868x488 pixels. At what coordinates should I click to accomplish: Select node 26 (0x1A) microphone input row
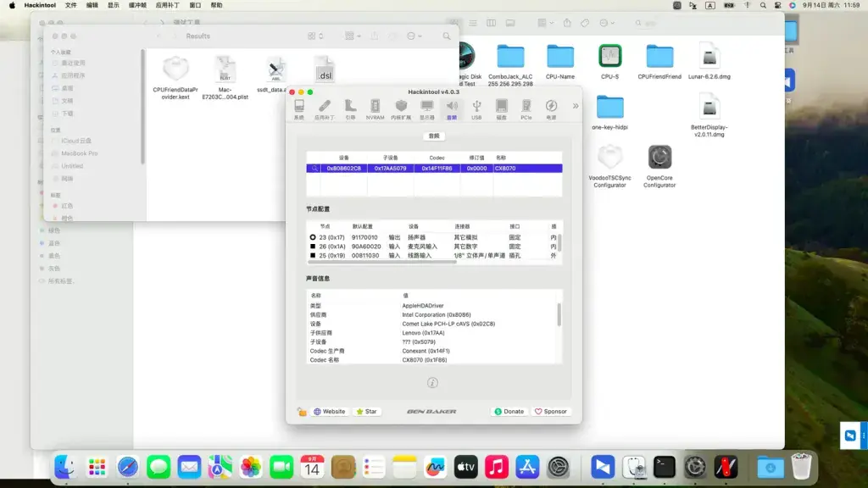pyautogui.click(x=434, y=247)
